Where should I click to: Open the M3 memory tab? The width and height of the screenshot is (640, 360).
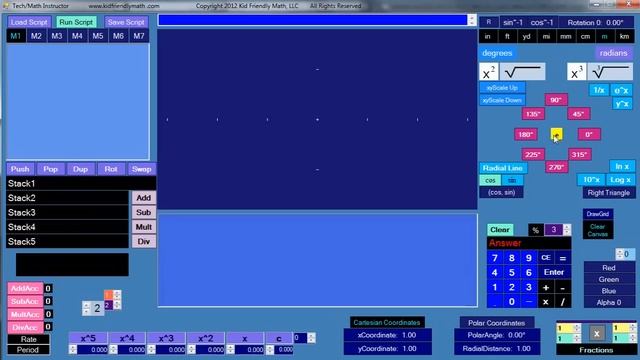[x=57, y=36]
